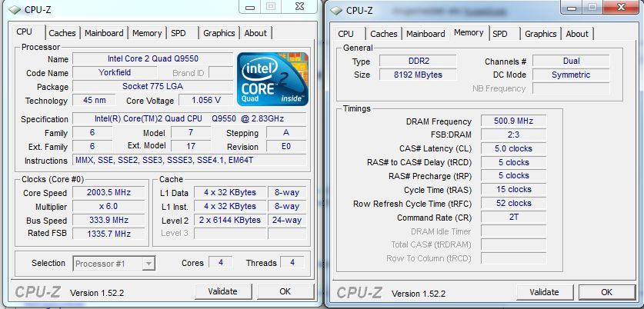
Task: Click the Socket 775 LGA package field
Action: tap(153, 87)
